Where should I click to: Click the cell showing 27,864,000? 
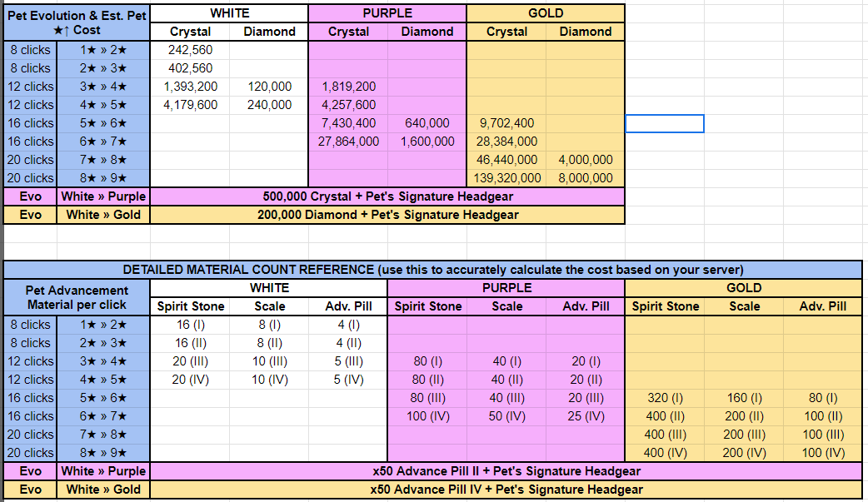(348, 142)
